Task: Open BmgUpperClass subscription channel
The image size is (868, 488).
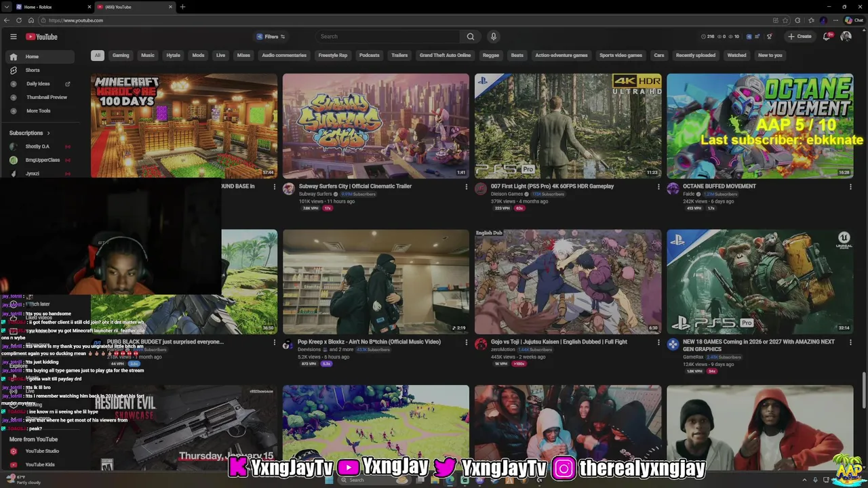Action: [41, 160]
